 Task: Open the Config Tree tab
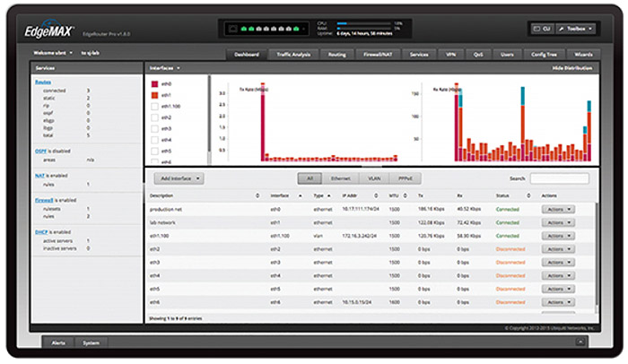click(544, 55)
